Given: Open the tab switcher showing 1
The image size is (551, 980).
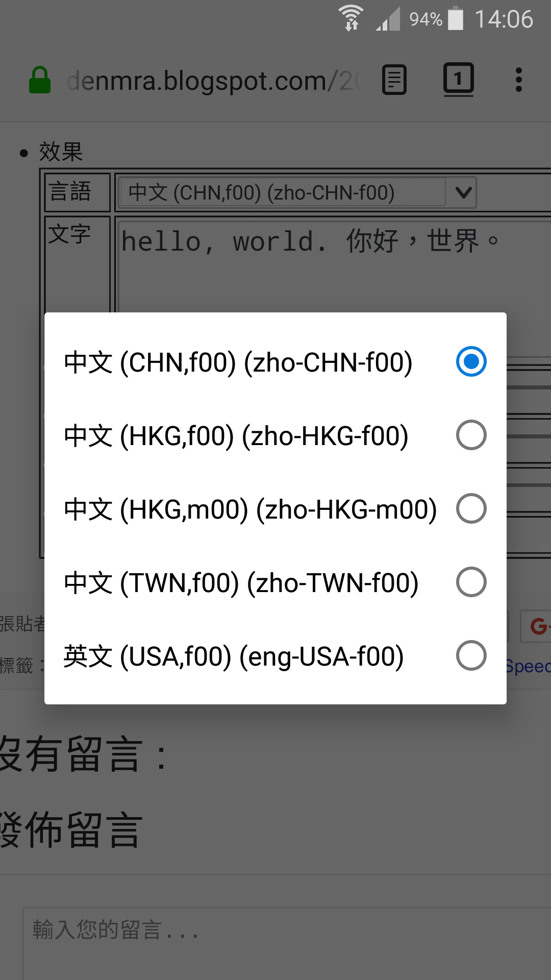Looking at the screenshot, I should pos(458,80).
